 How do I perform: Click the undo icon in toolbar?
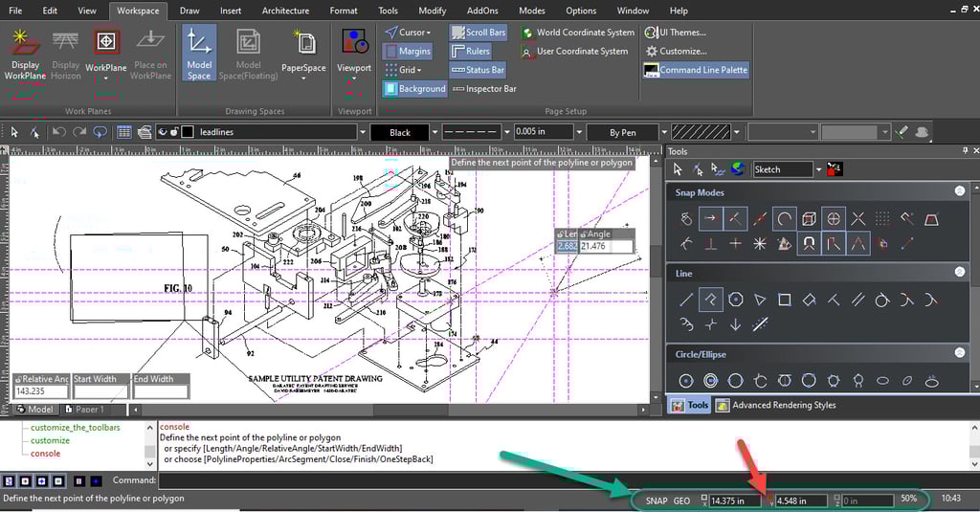58,132
